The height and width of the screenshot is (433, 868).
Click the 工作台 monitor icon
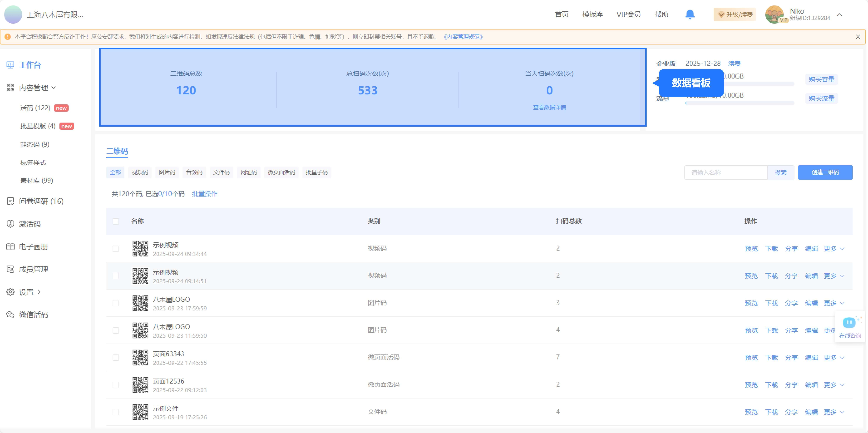pyautogui.click(x=10, y=65)
